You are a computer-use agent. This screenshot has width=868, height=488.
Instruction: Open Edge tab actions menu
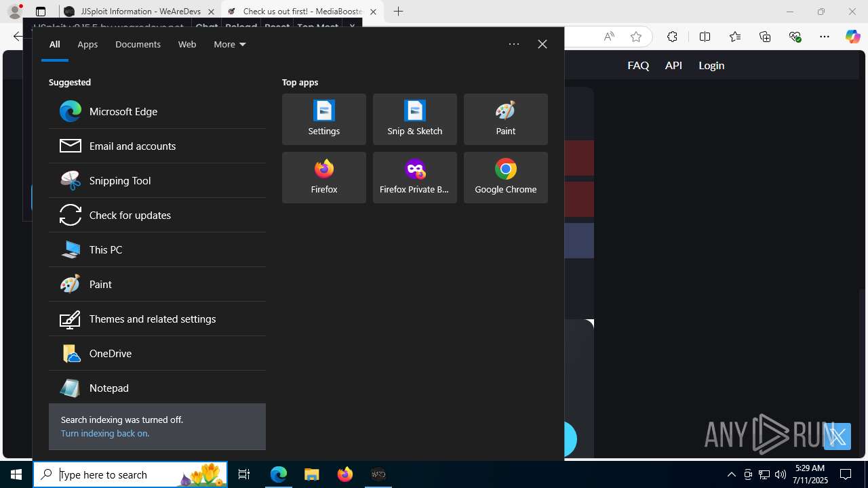[x=41, y=12]
